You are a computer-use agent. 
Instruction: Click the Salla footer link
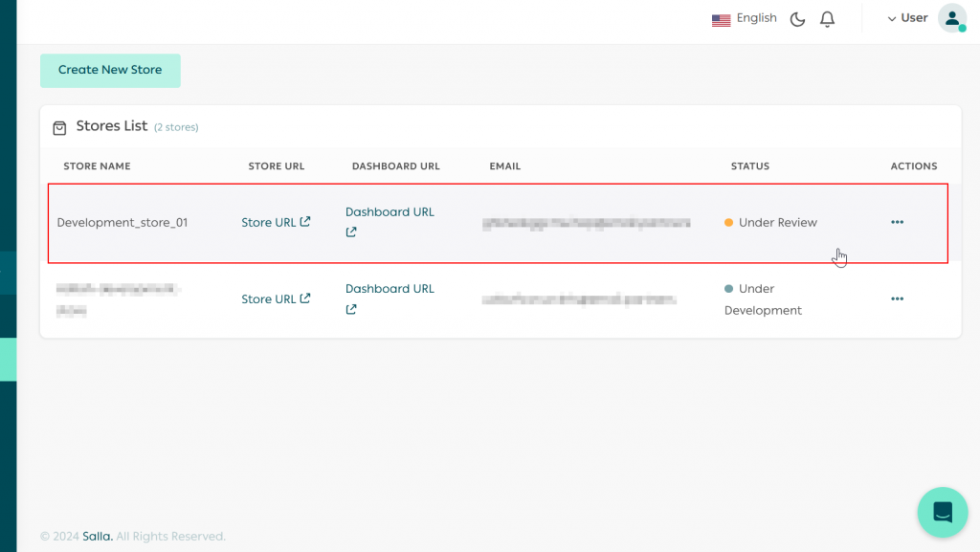pyautogui.click(x=98, y=537)
